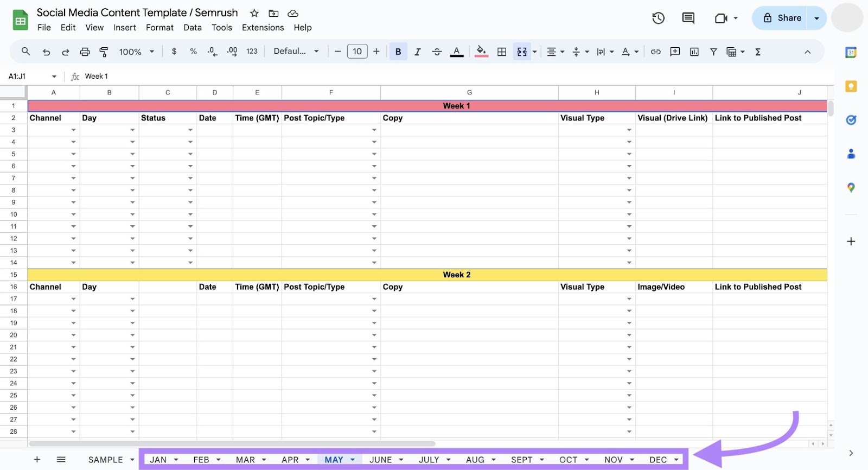Open the File menu
868x470 pixels.
point(44,28)
